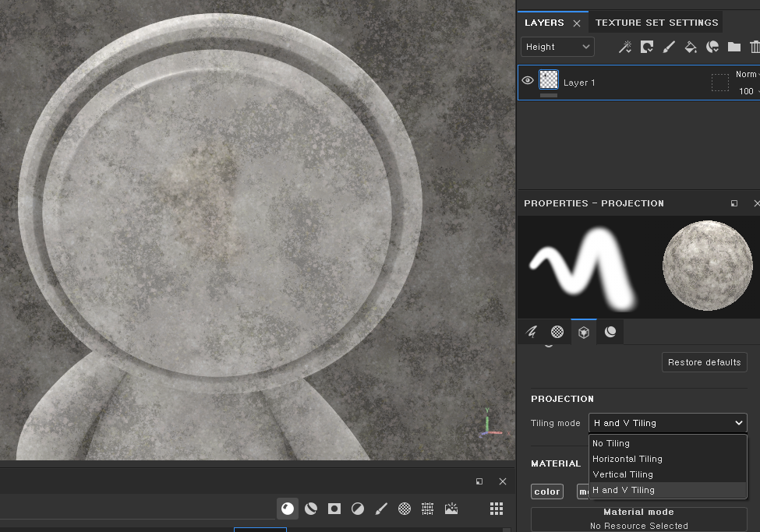Click the trash icon to delete layer
Viewport: 760px width, 532px height.
[x=755, y=47]
